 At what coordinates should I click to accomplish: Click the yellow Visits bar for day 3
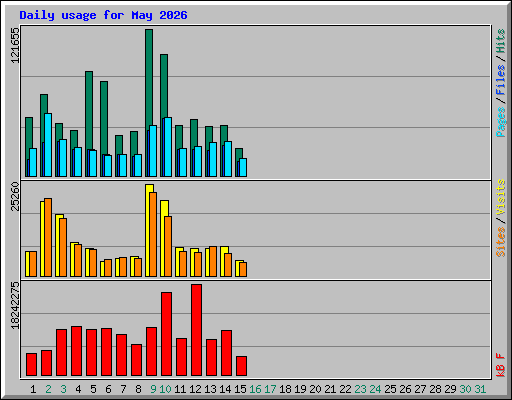(x=58, y=246)
